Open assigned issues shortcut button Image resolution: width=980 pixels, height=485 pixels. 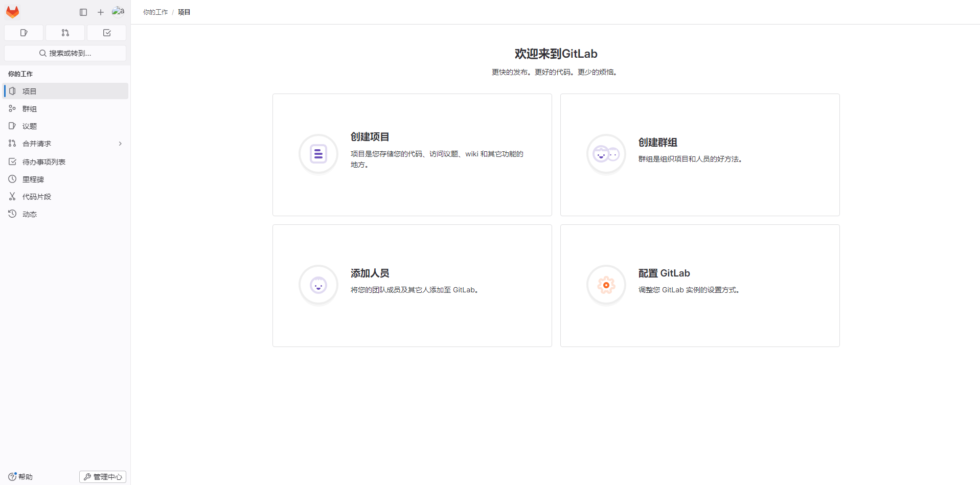[24, 33]
